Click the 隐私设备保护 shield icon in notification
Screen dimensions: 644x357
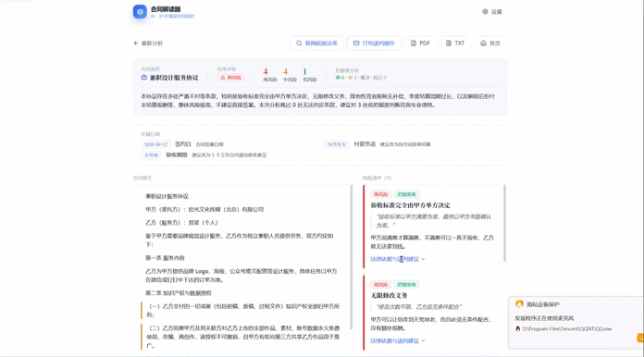[x=519, y=304]
